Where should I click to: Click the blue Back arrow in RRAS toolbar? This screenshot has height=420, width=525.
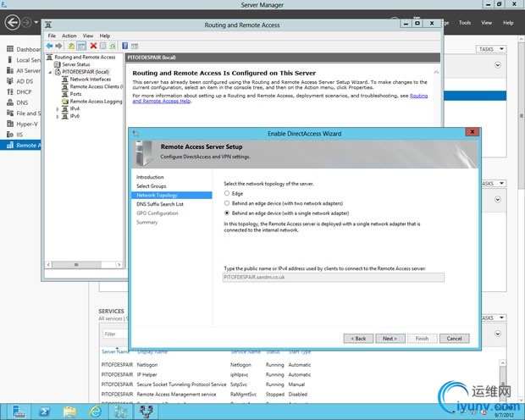click(50, 46)
